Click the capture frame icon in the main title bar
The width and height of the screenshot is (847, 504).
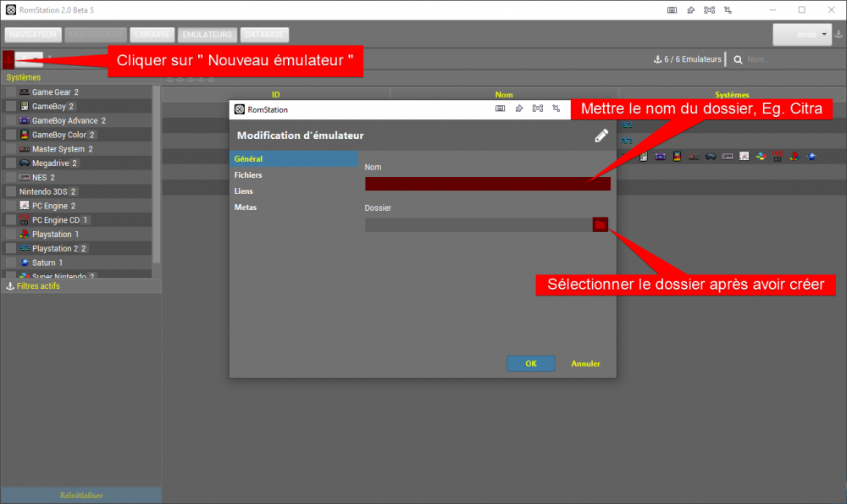pos(709,9)
